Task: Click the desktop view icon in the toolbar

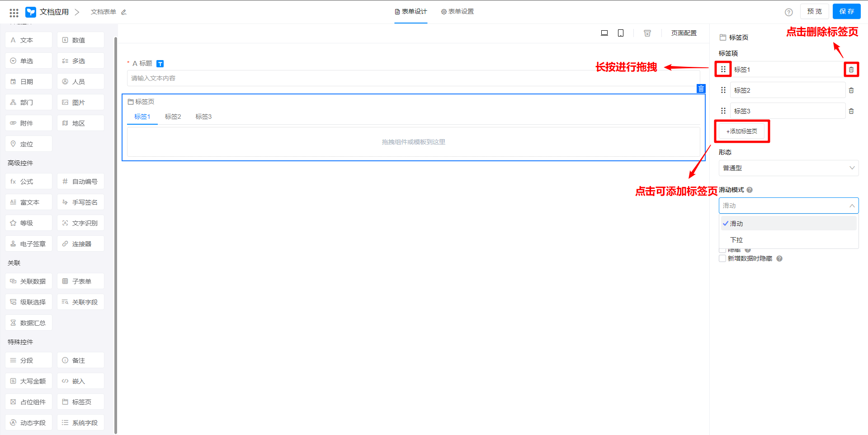Action: coord(604,33)
